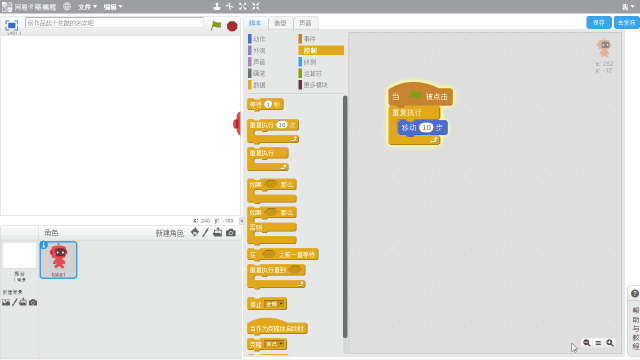
Task: Create new sprite from camera icon
Action: tap(231, 233)
